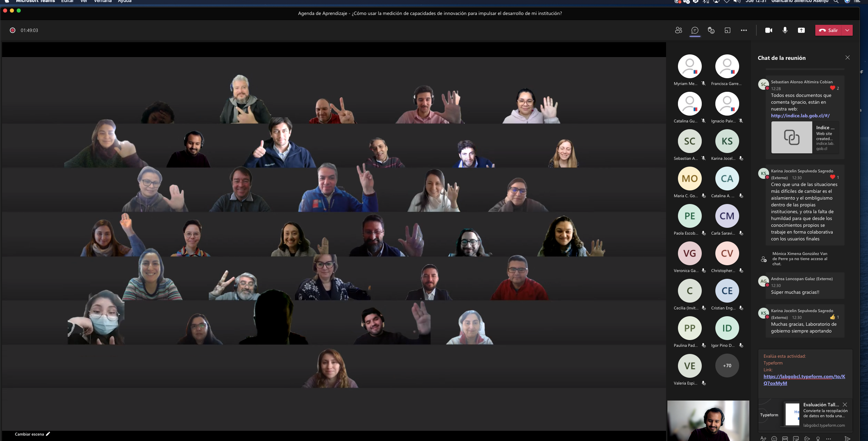
Task: Select the KS Karina Jocel... avatar
Action: (x=727, y=141)
